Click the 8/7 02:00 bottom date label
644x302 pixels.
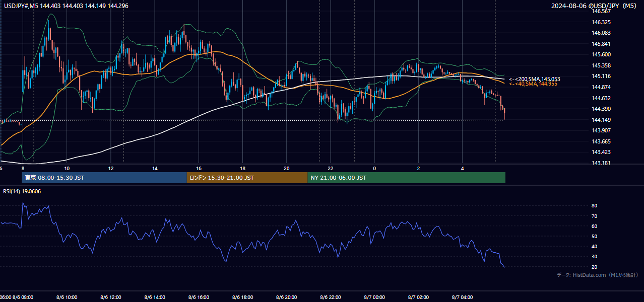point(418,297)
